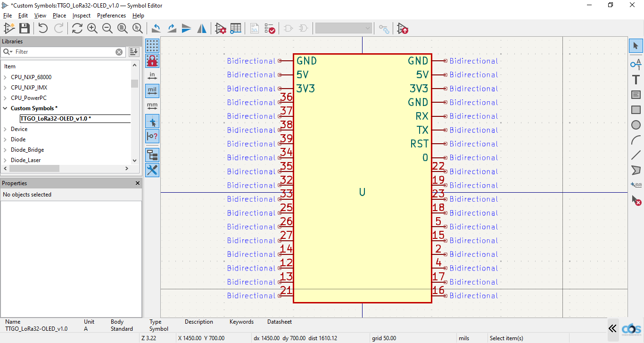Toggle grid overrides lock button
Viewport: 644px width, 343px height.
(152, 61)
